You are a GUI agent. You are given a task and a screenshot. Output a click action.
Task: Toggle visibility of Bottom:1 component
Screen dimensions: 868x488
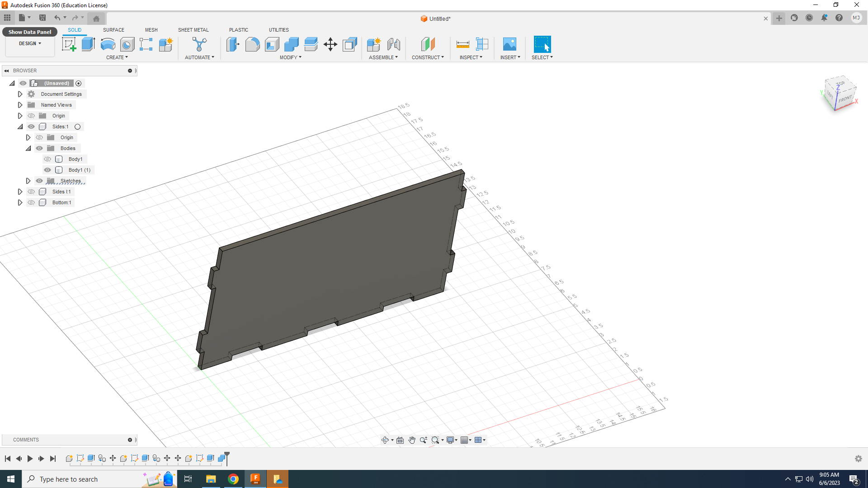(x=31, y=202)
